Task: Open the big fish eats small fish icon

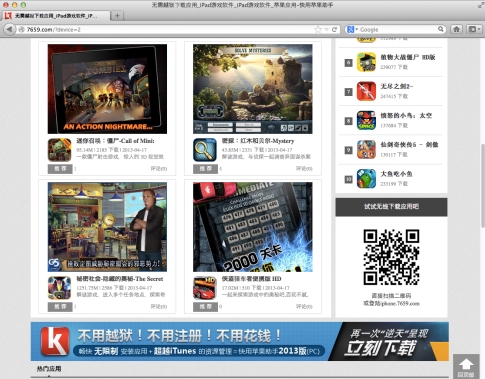Action: (x=366, y=179)
